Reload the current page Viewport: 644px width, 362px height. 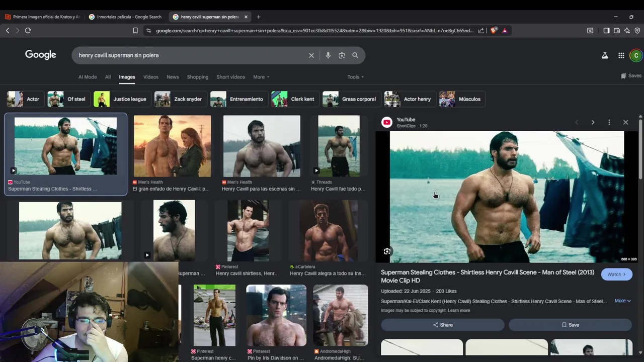(x=28, y=31)
